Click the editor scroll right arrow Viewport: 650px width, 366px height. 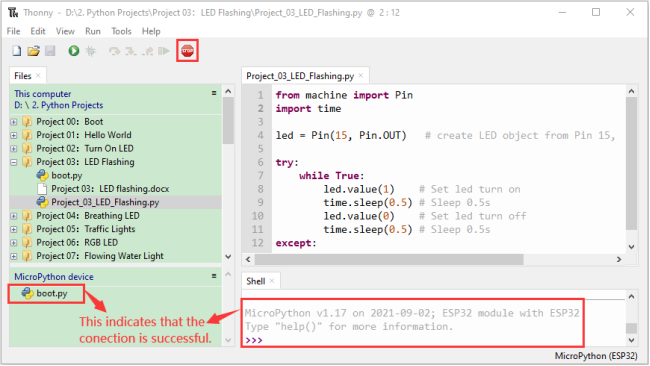618,259
